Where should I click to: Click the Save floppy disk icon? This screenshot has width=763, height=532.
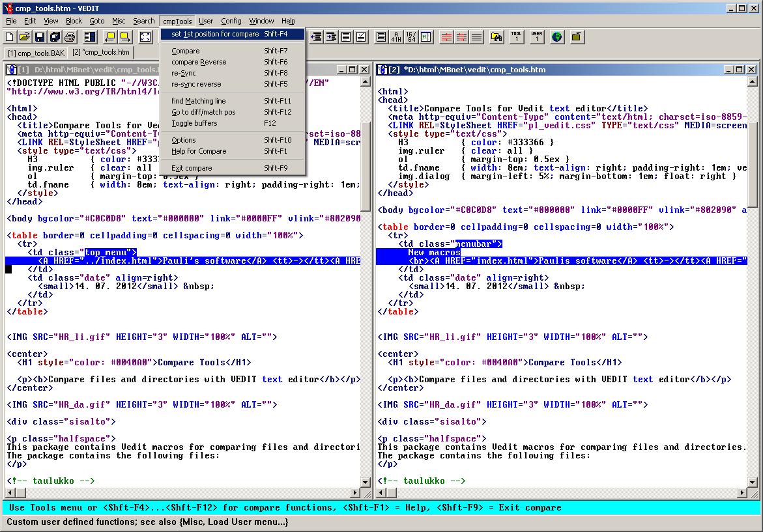click(x=40, y=37)
